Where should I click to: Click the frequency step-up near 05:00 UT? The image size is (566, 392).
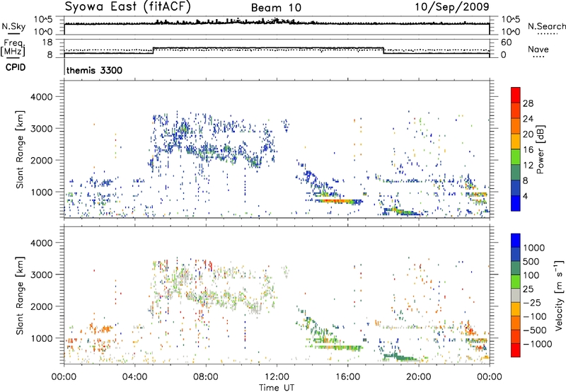[x=154, y=50]
